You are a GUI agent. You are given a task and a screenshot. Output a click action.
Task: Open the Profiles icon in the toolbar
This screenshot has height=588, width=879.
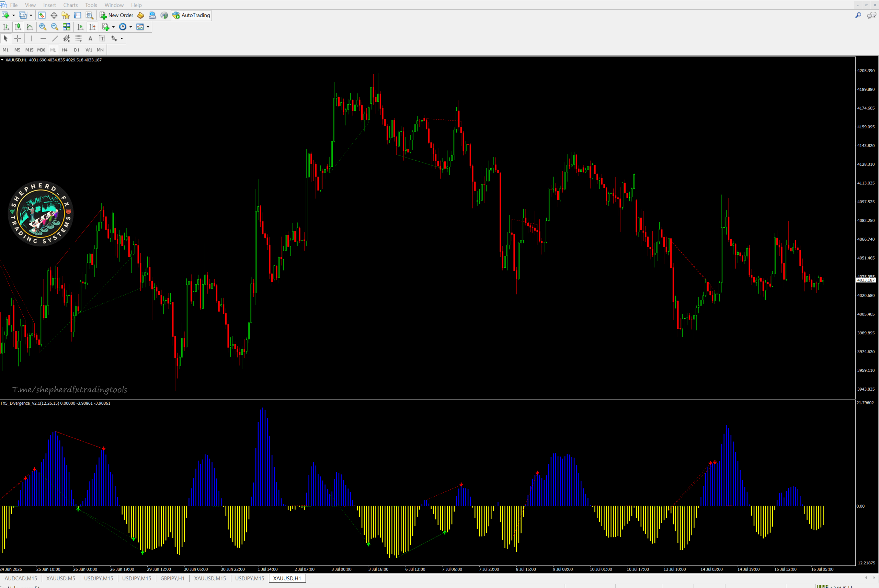23,15
